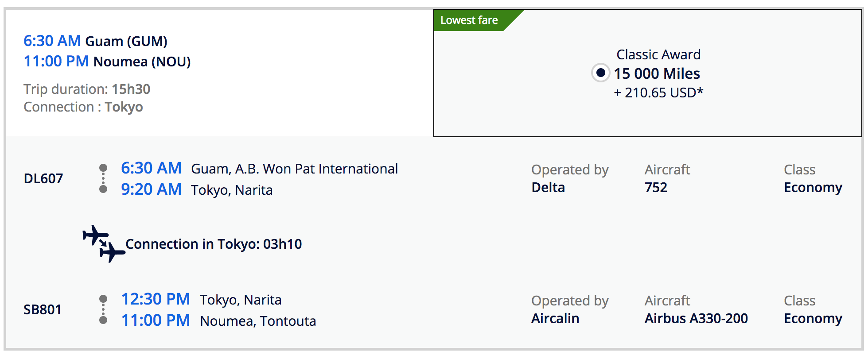Click Guam, A.B. Won Pat International departure
The image size is (868, 355).
tap(294, 169)
